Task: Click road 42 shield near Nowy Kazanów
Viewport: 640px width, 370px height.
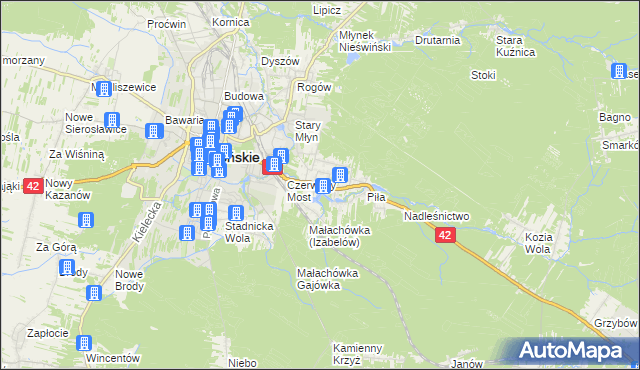Action: pyautogui.click(x=33, y=186)
